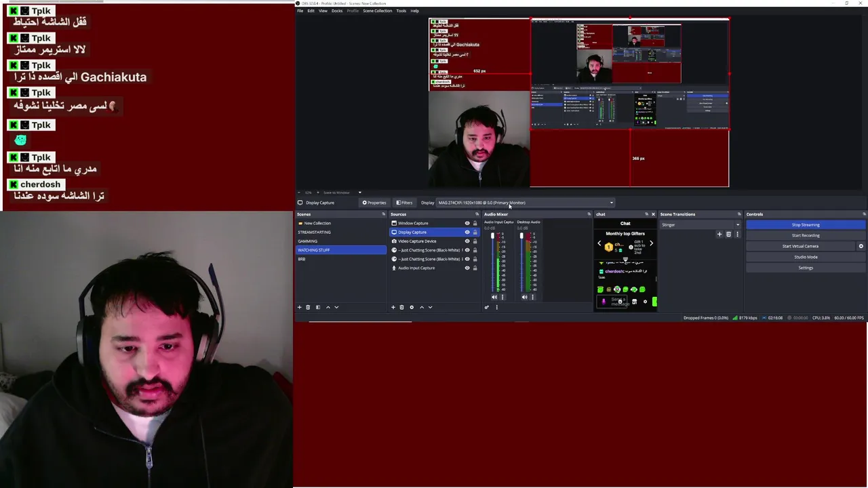Open Stinger transition type dropdown
Image resolution: width=868 pixels, height=488 pixels.
pos(701,225)
